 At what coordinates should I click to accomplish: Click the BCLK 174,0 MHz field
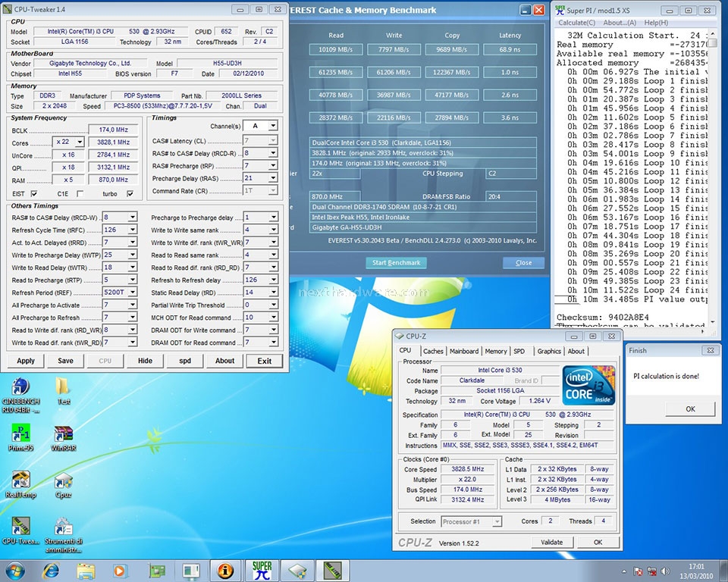click(x=113, y=130)
